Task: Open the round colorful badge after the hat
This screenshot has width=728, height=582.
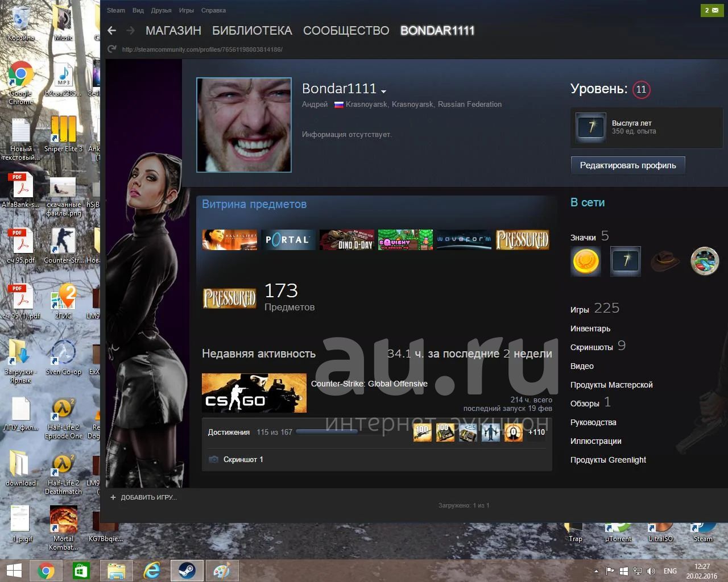Action: click(x=705, y=261)
